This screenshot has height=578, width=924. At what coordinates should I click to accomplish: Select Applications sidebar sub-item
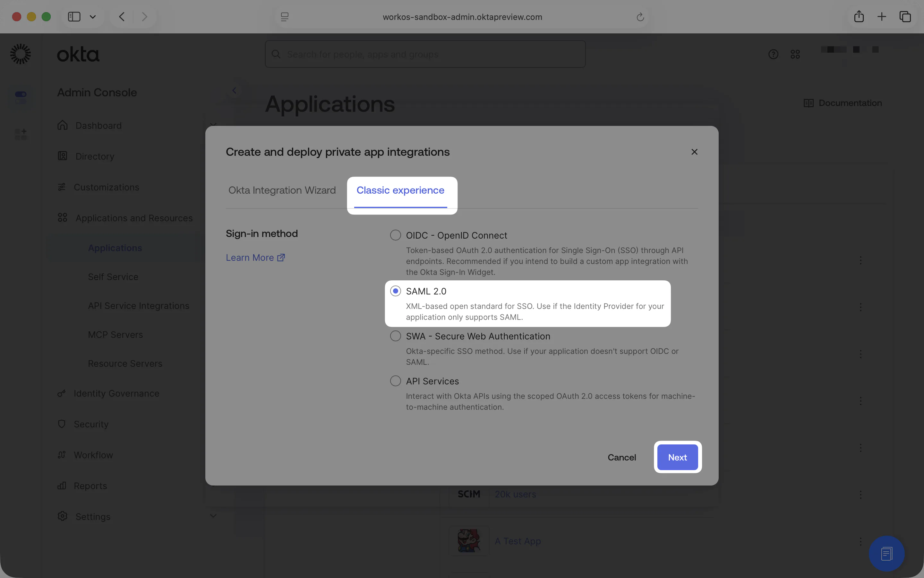115,248
